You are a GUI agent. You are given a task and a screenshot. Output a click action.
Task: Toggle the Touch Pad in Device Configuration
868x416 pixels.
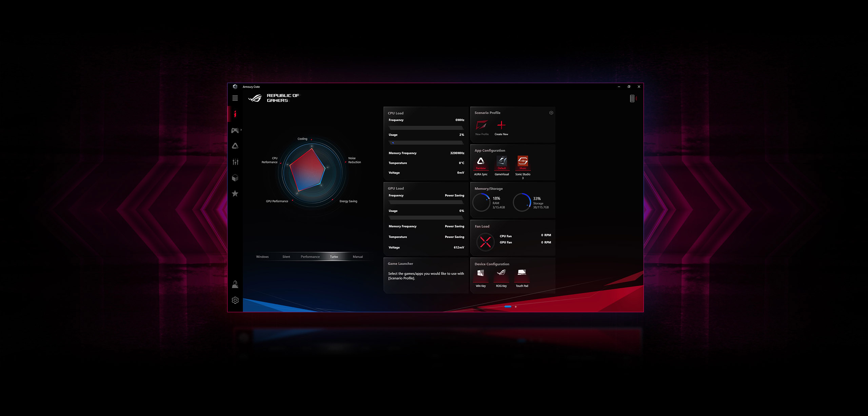(522, 273)
